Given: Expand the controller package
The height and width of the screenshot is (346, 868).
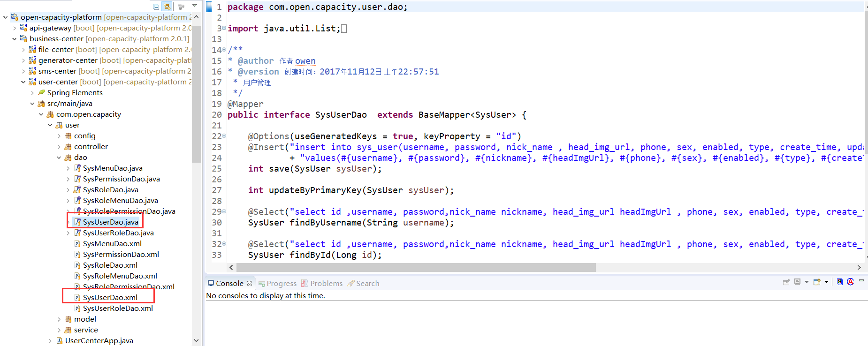Looking at the screenshot, I should click(59, 147).
